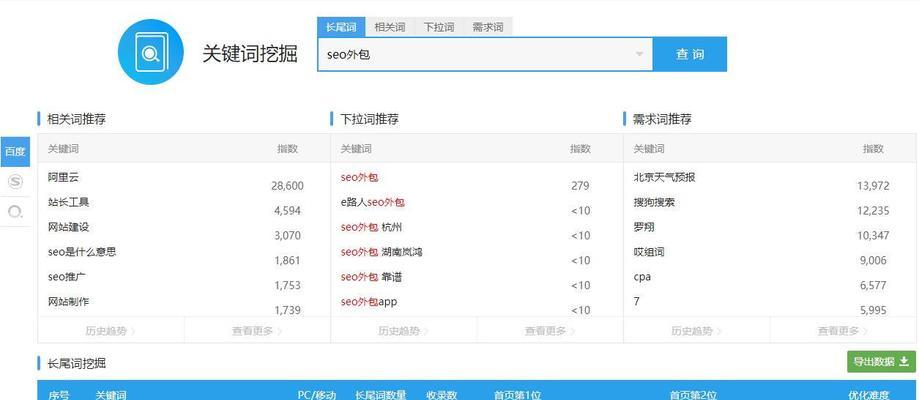Click keyword seo是什么意思
This screenshot has width=919, height=400.
click(x=82, y=252)
